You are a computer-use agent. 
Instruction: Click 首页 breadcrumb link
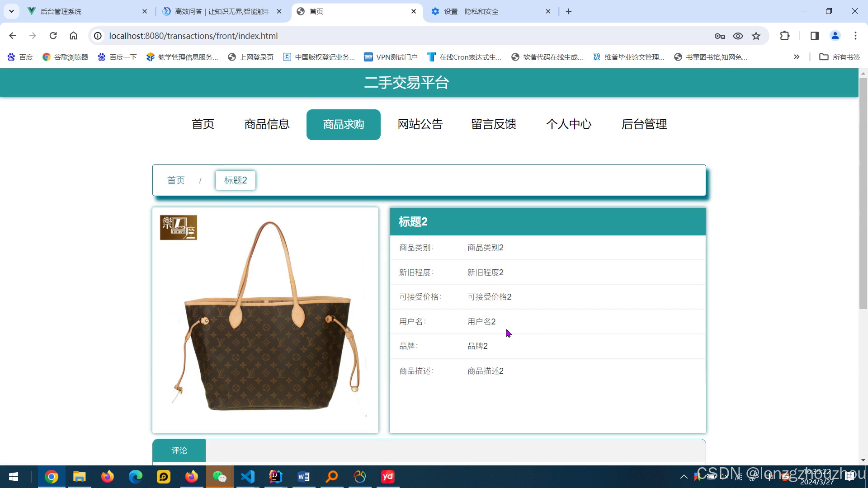point(176,180)
